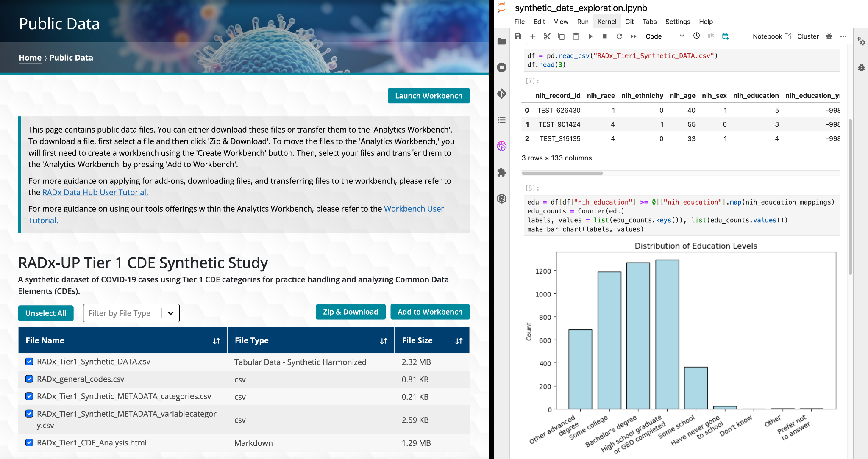Image resolution: width=868 pixels, height=459 pixels.
Task: Uncheck RADx_Tier1_Synthetic_METADATA_categories.csv checkbox
Action: click(x=29, y=396)
